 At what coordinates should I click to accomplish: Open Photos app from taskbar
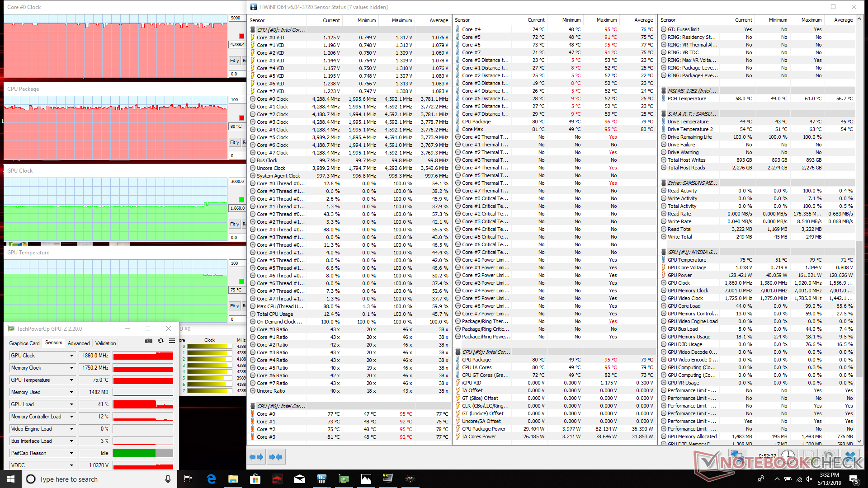click(366, 479)
